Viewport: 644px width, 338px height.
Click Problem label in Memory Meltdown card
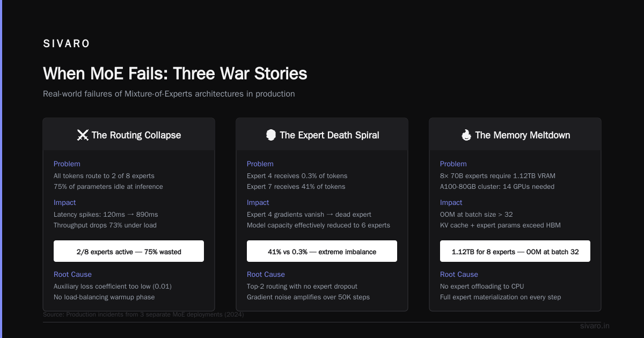tap(453, 164)
